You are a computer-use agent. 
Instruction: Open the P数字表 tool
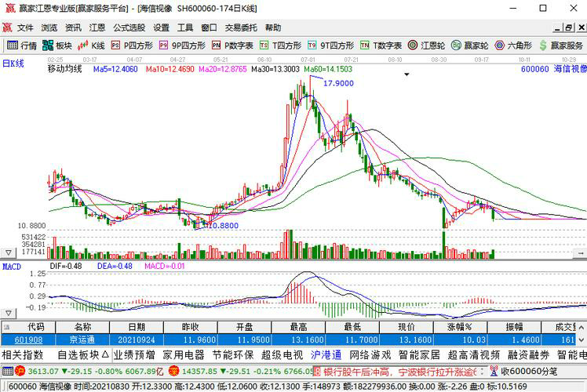tap(232, 45)
